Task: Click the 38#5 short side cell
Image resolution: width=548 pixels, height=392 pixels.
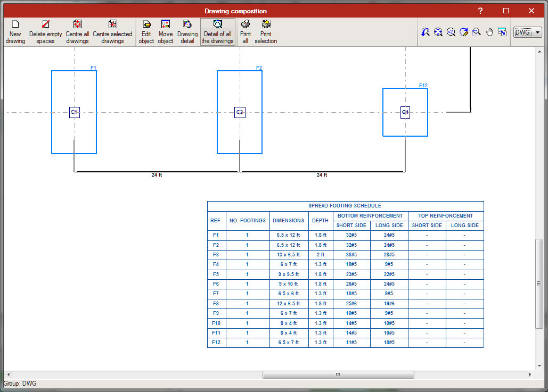Action: coord(351,255)
